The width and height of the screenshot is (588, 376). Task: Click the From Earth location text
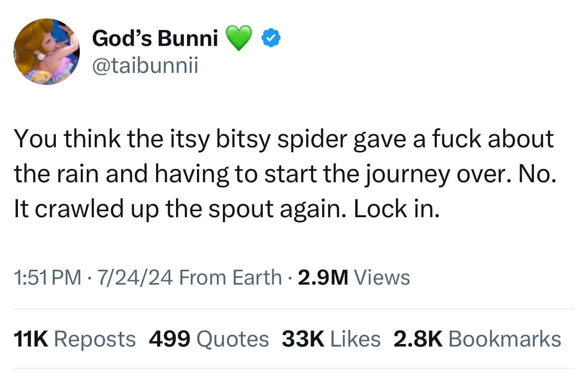coord(230,277)
